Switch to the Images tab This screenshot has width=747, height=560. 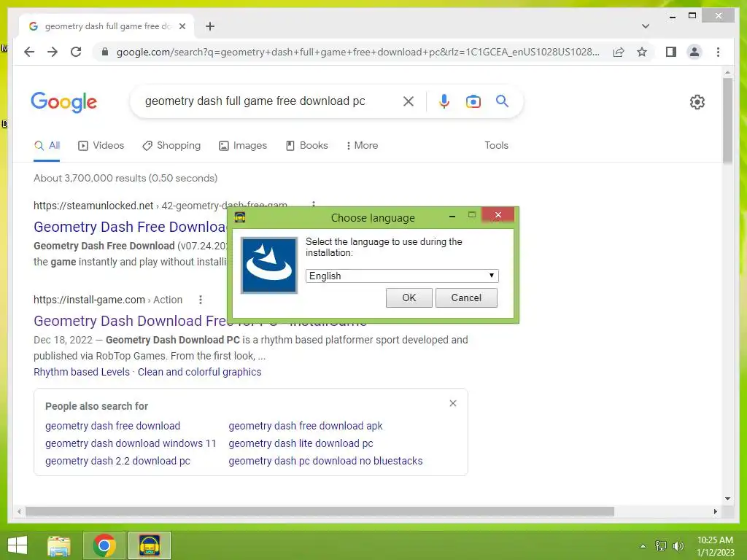(x=242, y=146)
